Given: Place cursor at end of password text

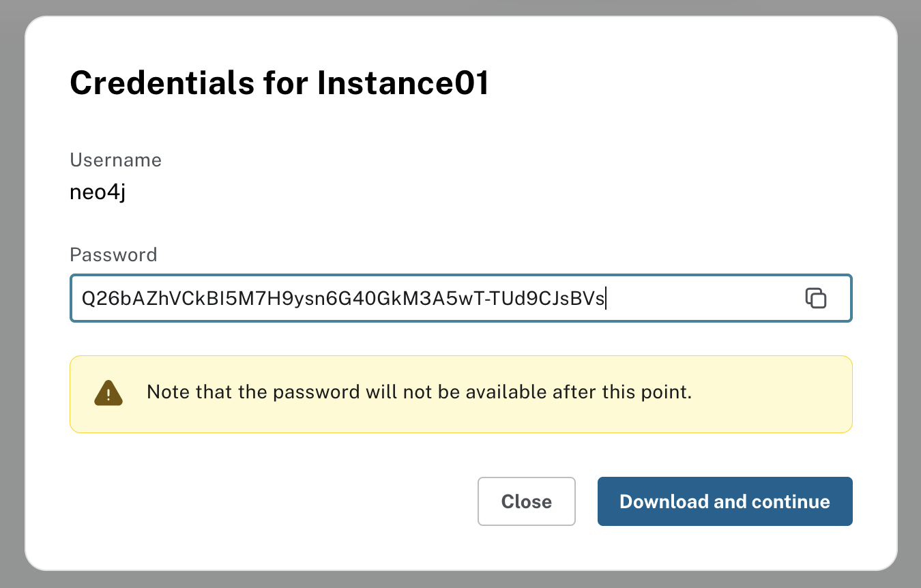Looking at the screenshot, I should point(606,298).
